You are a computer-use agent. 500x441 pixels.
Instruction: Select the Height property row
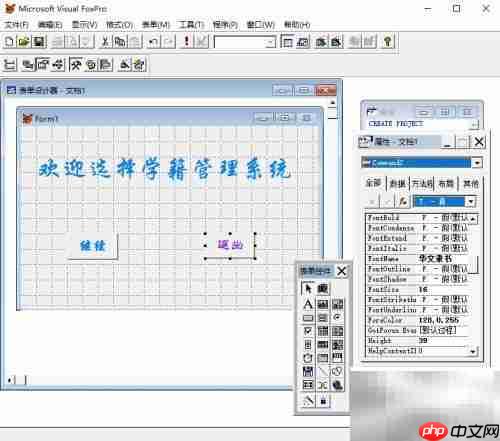coord(418,340)
